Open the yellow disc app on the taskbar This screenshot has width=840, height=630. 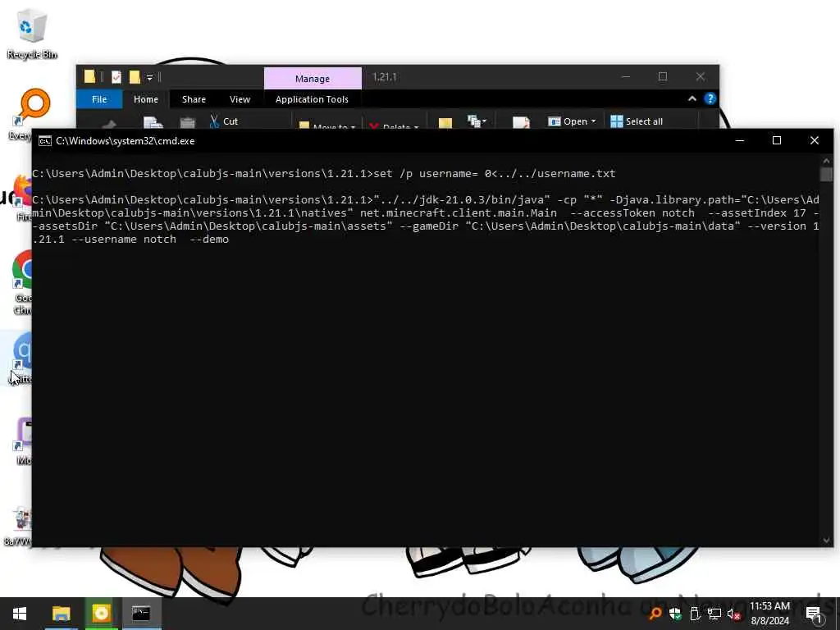pyautogui.click(x=101, y=614)
